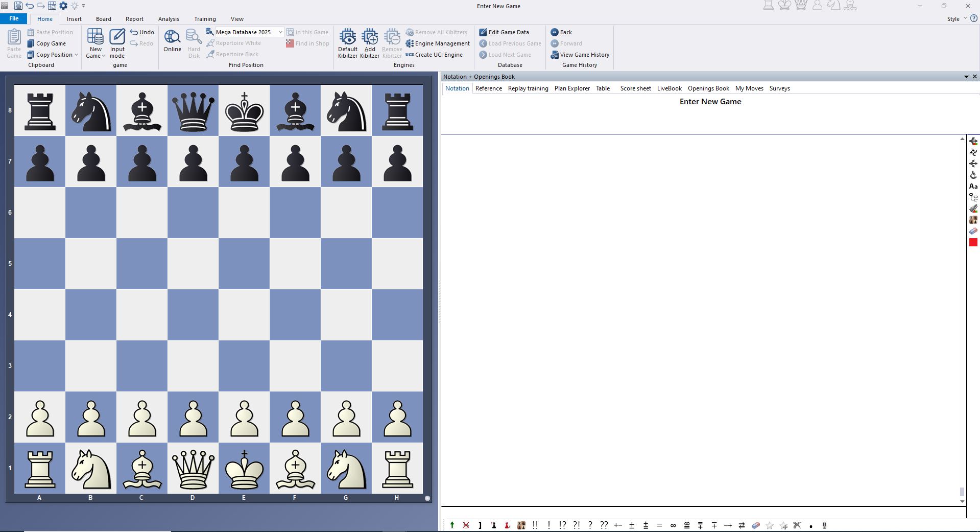This screenshot has height=532, width=980.
Task: Expand the Copy Position dropdown arrow
Action: coord(77,55)
